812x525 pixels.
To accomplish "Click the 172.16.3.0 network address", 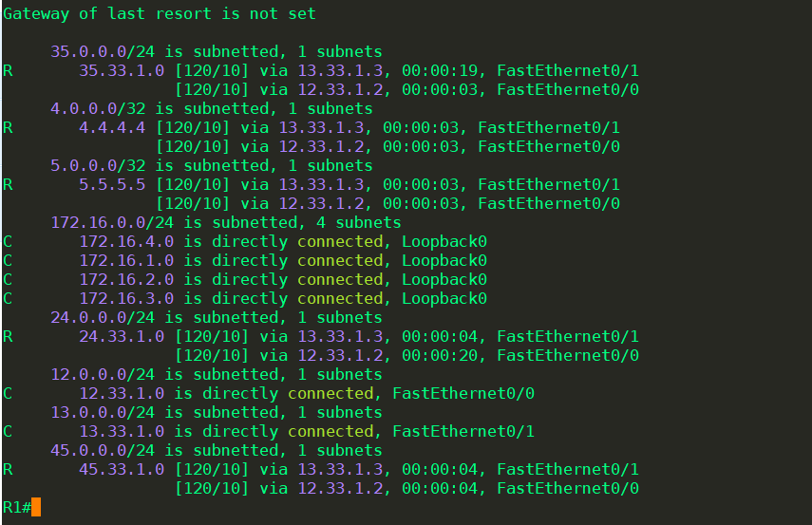I will (126, 298).
